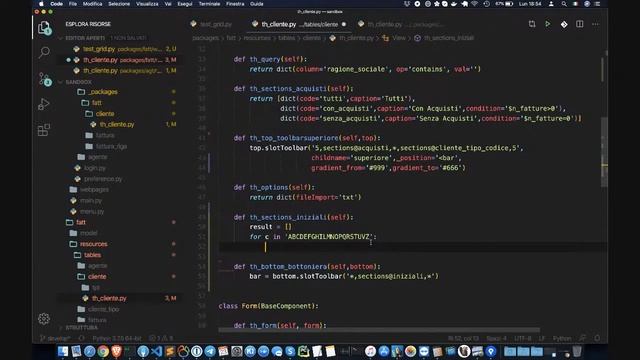Open the editor More Actions ellipsis
The height and width of the screenshot is (360, 640).
[596, 24]
